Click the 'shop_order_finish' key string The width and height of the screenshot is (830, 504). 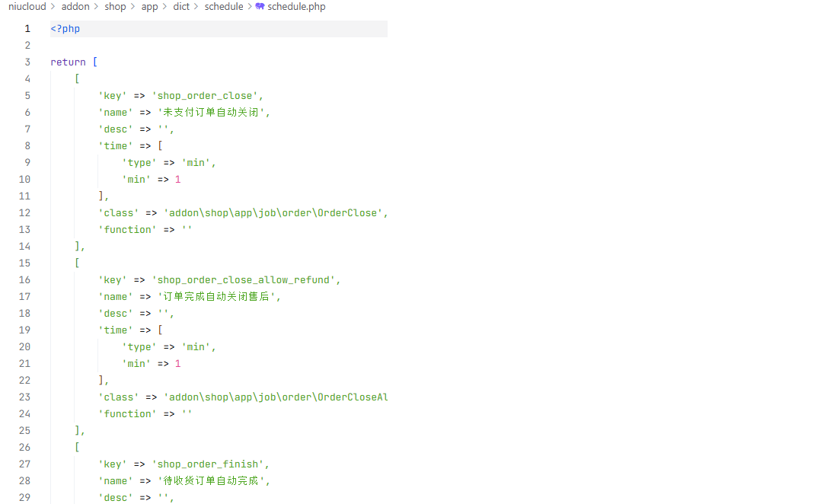point(207,464)
